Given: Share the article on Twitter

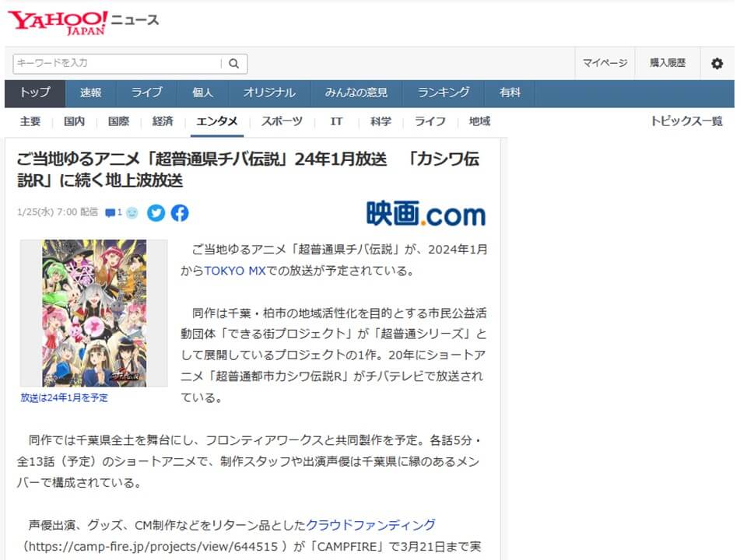Looking at the screenshot, I should click(x=156, y=212).
